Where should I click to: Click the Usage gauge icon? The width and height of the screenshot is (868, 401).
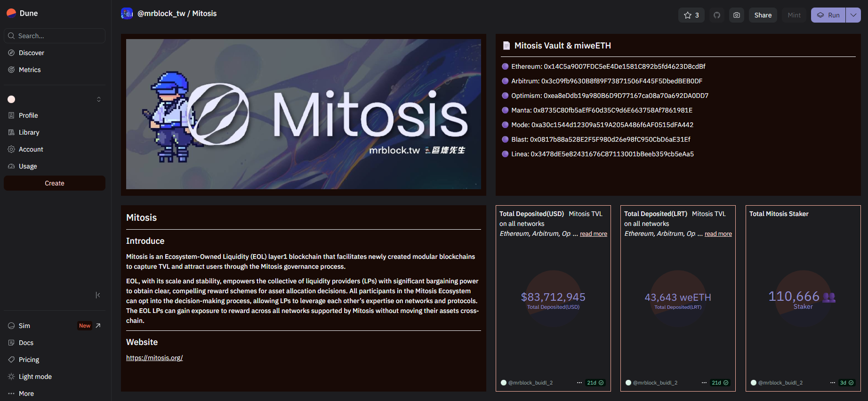click(x=11, y=166)
